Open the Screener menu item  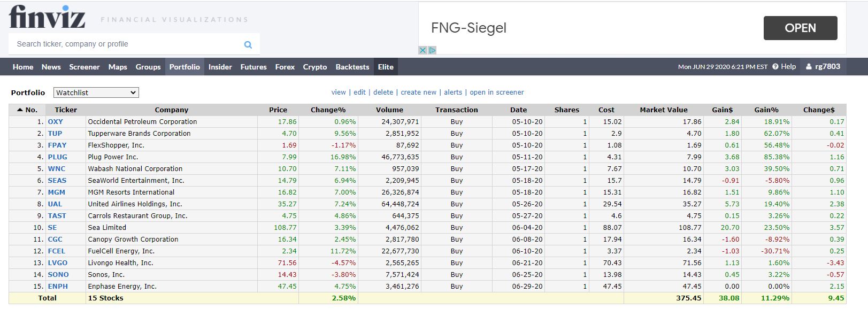85,67
